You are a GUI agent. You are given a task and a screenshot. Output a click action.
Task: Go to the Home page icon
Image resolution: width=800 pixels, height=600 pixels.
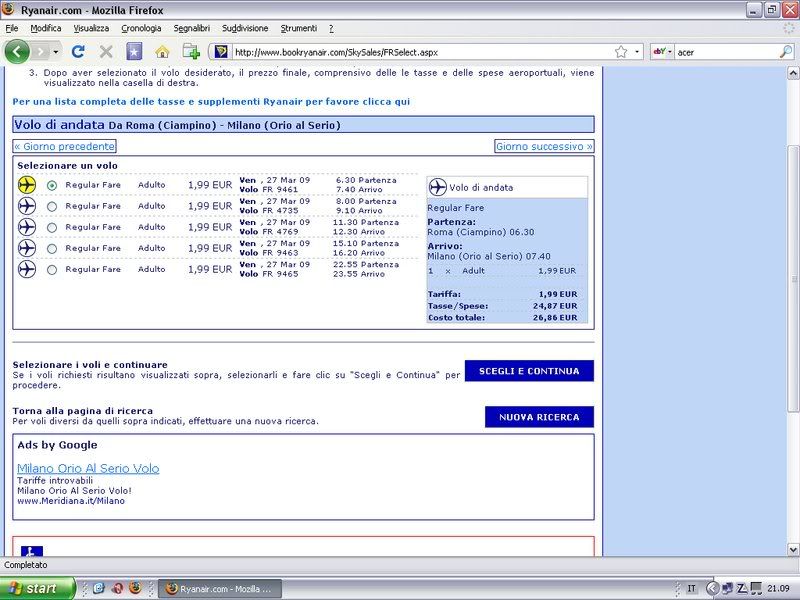pyautogui.click(x=162, y=52)
